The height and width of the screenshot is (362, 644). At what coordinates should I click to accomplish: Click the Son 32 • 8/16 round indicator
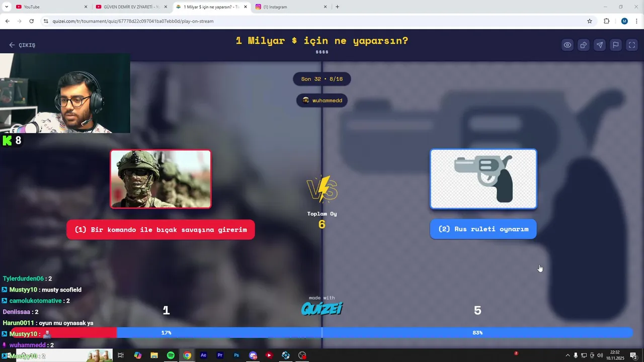click(x=322, y=79)
